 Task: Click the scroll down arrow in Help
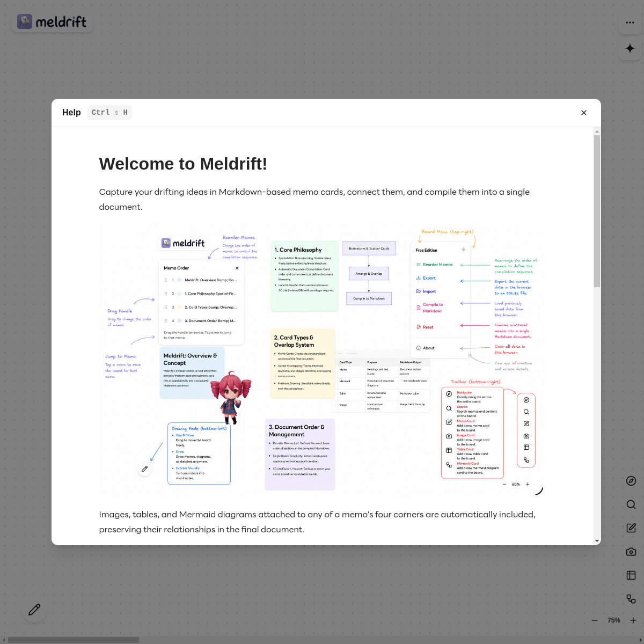point(597,541)
